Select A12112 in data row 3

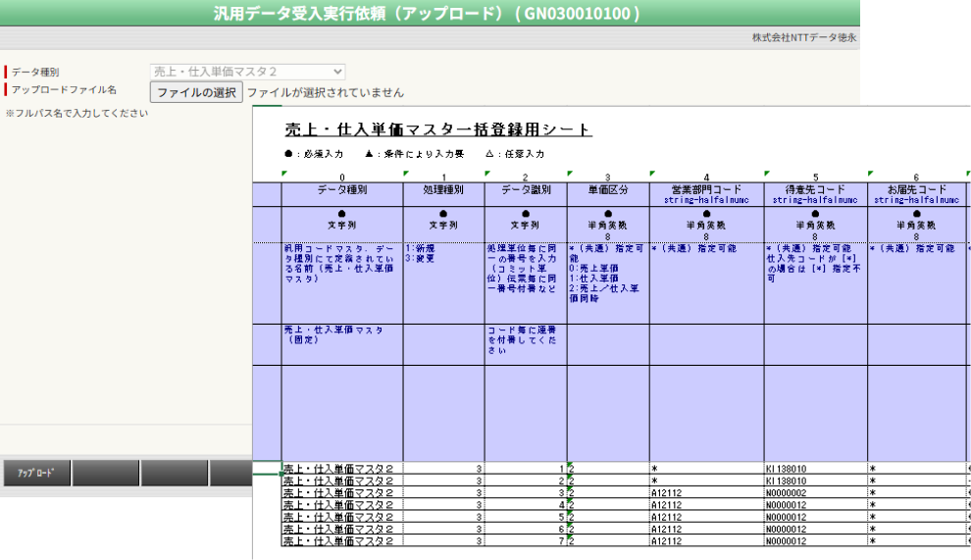[x=706, y=493]
